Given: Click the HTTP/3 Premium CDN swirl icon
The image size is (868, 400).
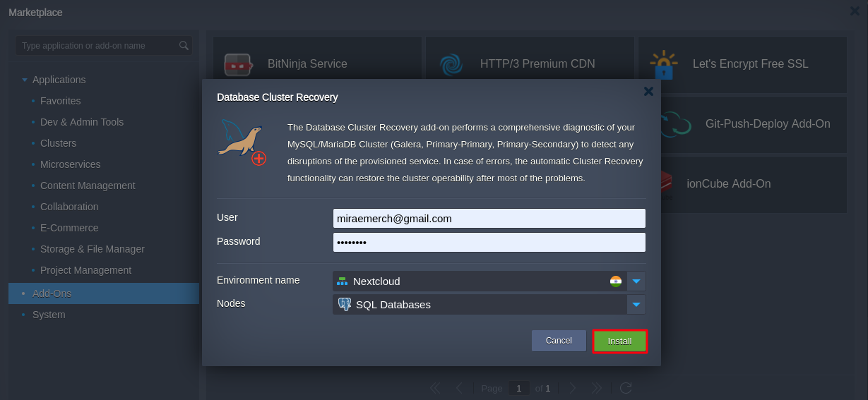Looking at the screenshot, I should (x=451, y=64).
